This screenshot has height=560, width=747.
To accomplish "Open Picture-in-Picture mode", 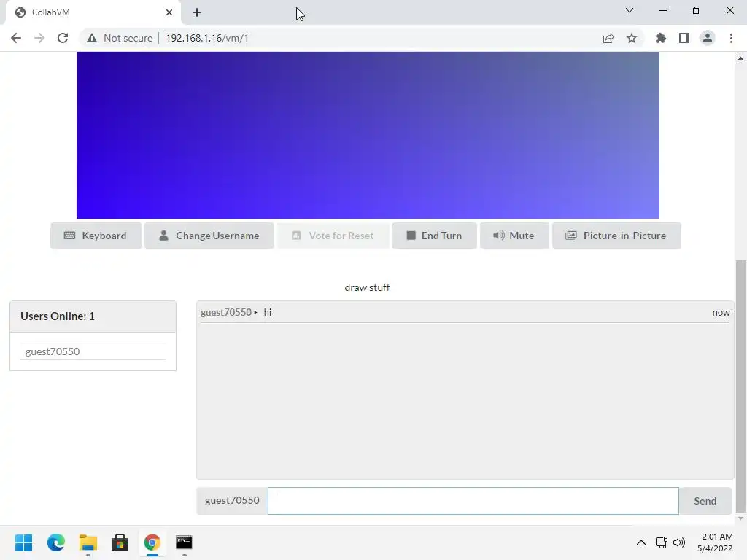I will coord(616,236).
